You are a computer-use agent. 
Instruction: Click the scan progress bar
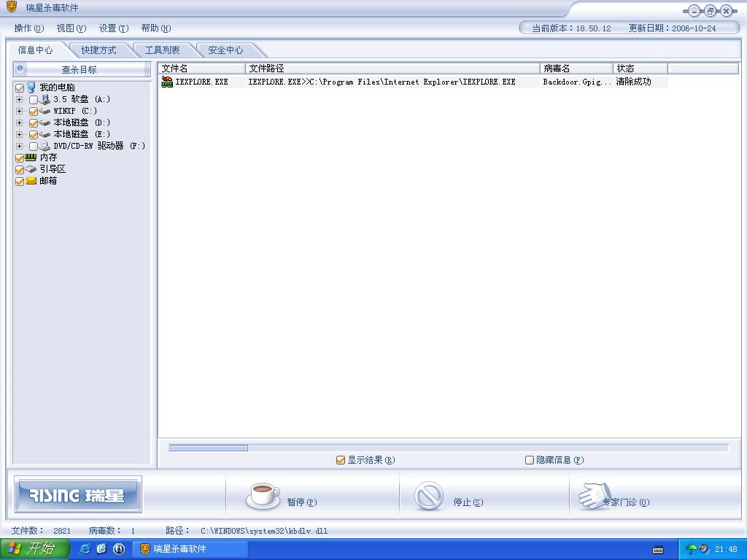(449, 448)
